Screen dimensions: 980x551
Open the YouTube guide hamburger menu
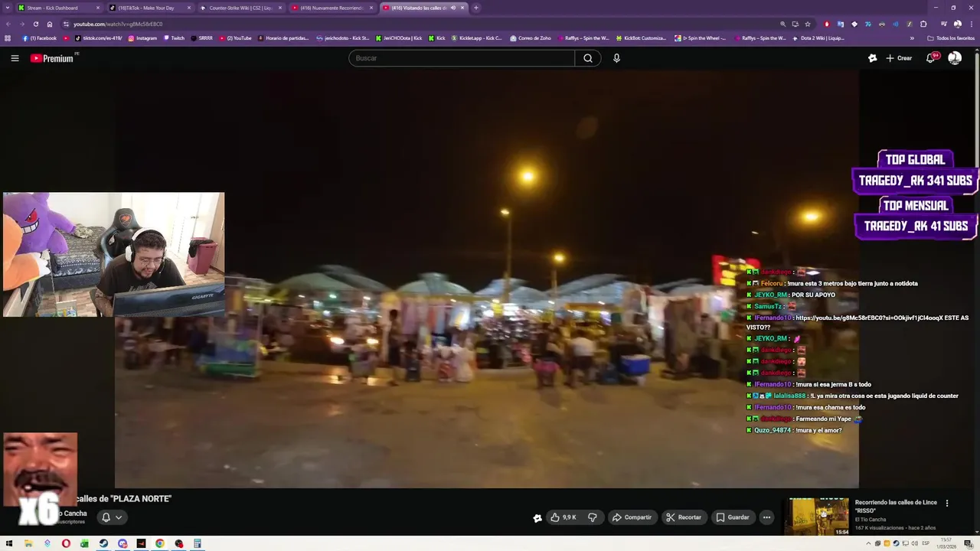(x=15, y=58)
